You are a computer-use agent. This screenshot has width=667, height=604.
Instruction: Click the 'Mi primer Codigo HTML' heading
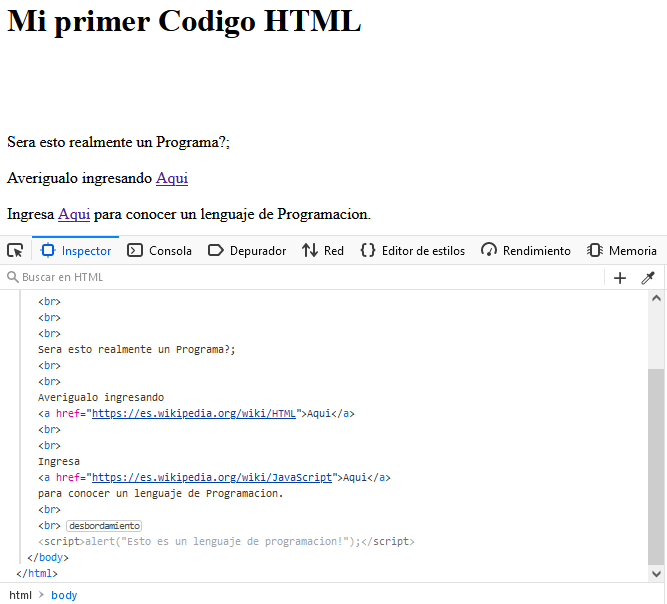click(x=184, y=21)
